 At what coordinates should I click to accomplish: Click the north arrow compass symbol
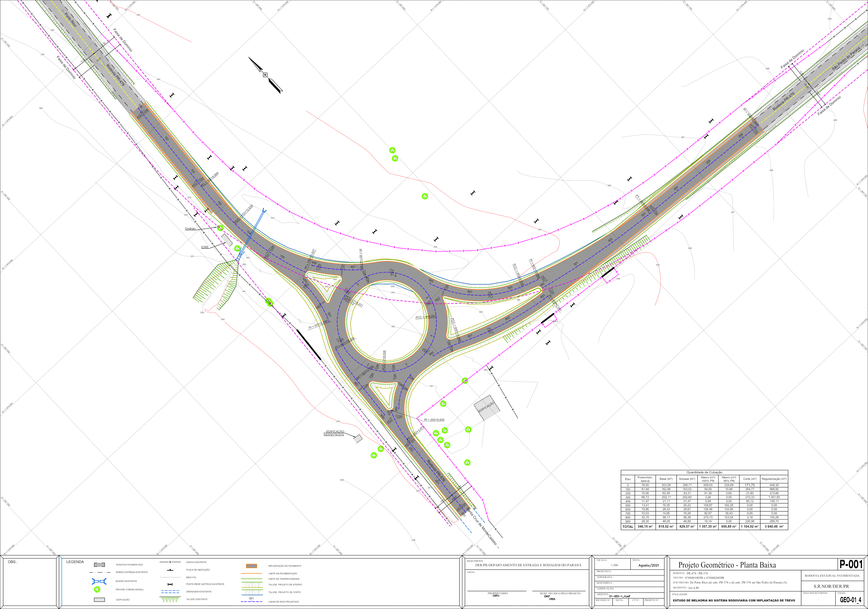[x=265, y=75]
